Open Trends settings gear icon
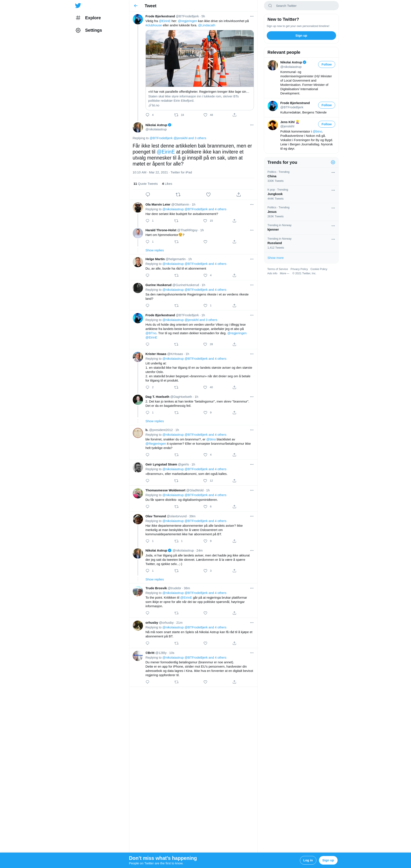Viewport: 411px width, 868px height. (333, 163)
